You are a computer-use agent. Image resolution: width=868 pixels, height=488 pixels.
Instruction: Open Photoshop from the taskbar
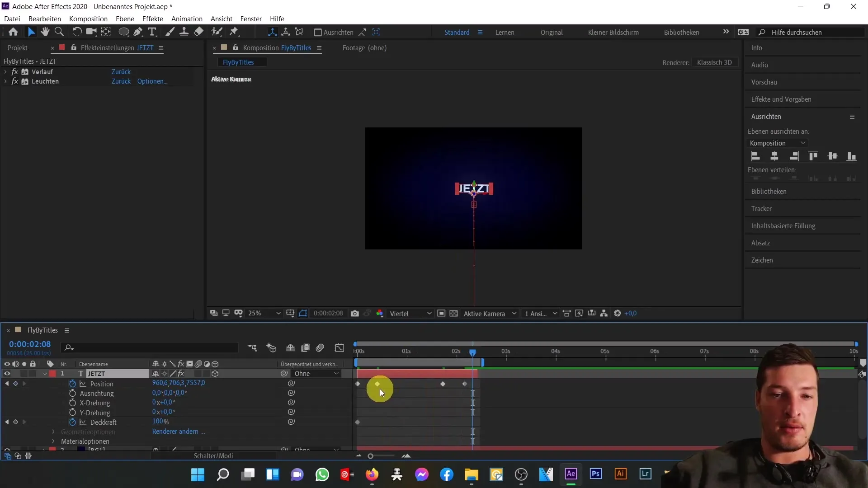pos(595,474)
